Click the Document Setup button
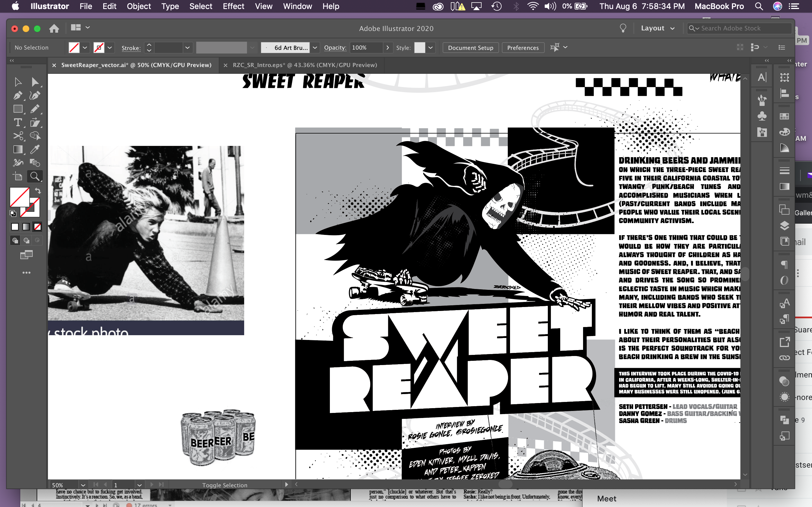Viewport: 812px width, 507px height. click(470, 47)
